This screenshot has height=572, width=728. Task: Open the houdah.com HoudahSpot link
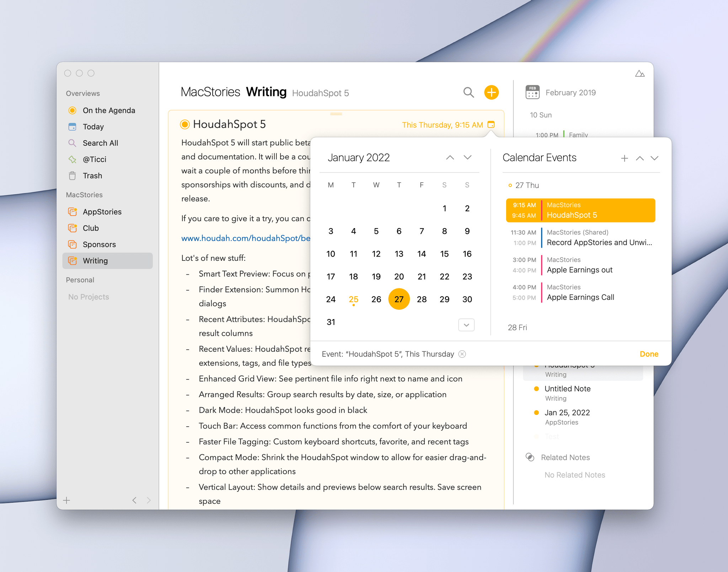tap(246, 238)
